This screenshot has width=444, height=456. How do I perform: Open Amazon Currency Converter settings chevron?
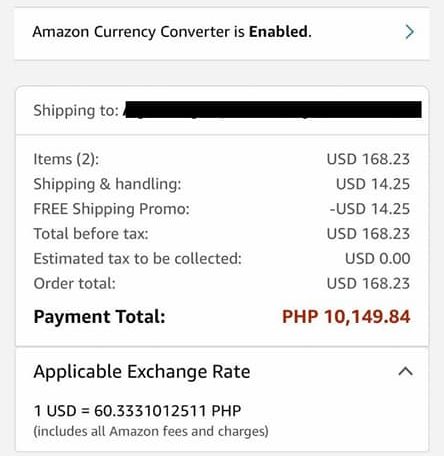coord(410,32)
